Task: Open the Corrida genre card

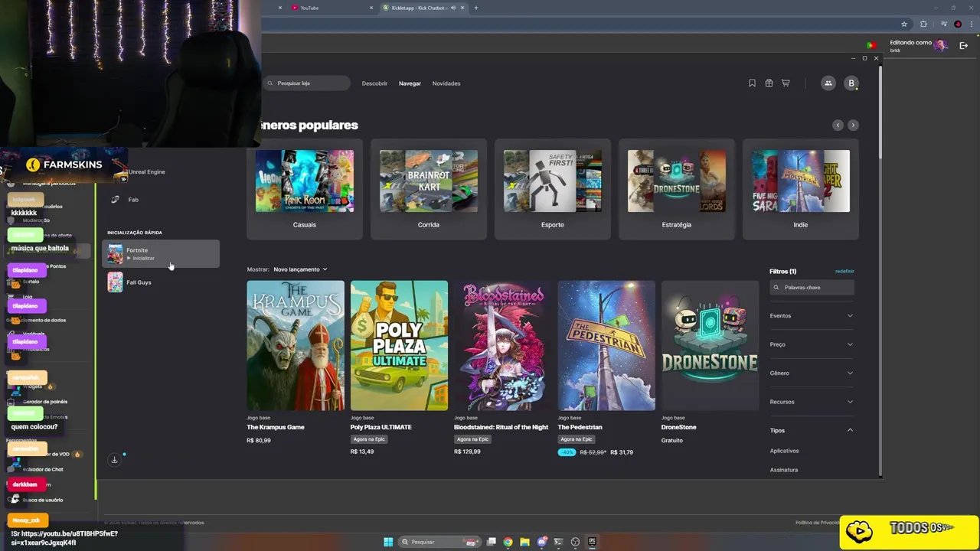Action: click(x=429, y=189)
